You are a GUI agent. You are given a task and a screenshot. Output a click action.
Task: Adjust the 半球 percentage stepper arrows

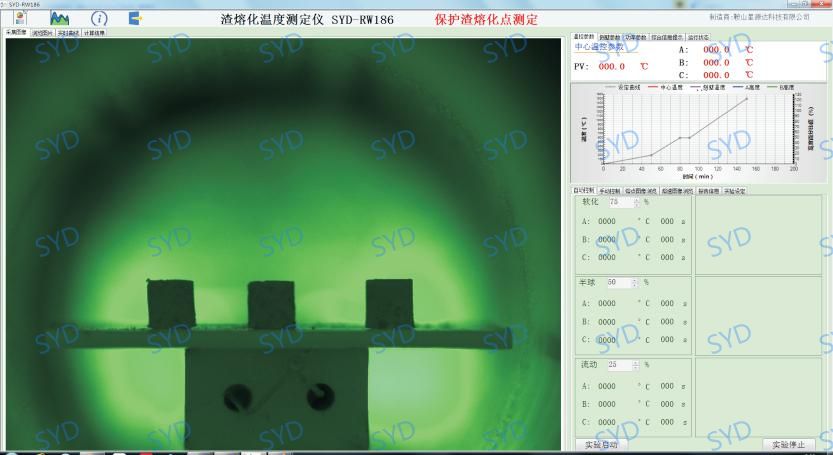pos(635,283)
